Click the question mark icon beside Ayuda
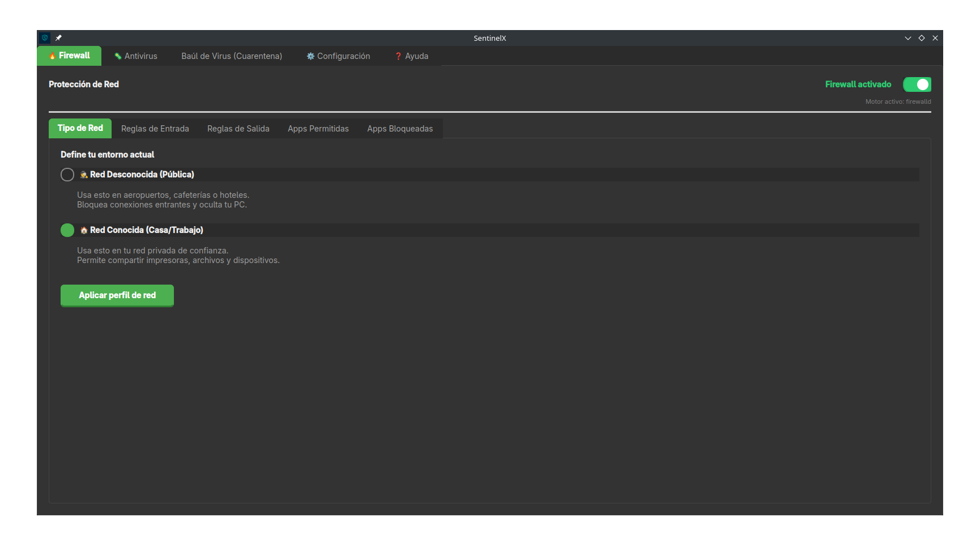The width and height of the screenshot is (980, 559). tap(398, 56)
